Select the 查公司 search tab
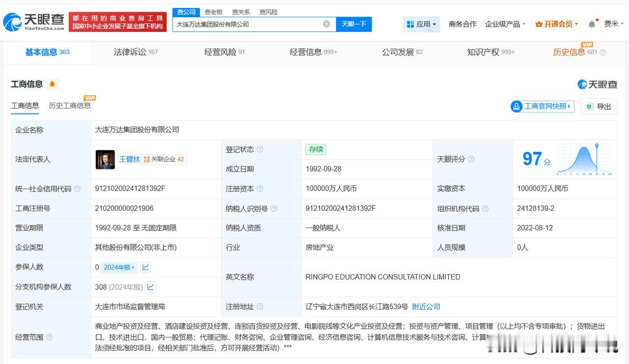 coord(186,12)
